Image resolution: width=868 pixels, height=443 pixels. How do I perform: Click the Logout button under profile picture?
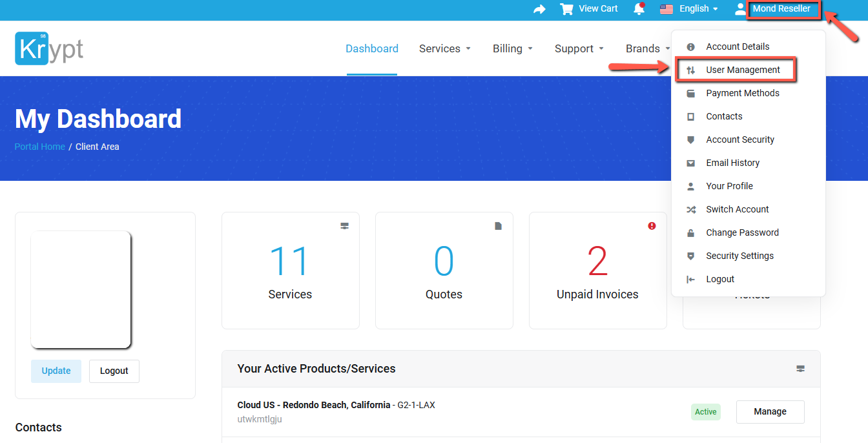[114, 371]
